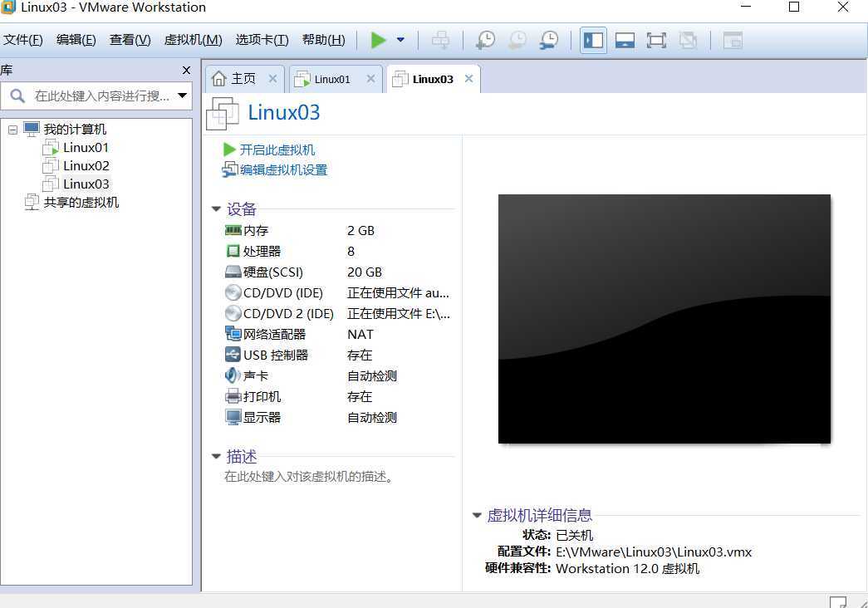
Task: Select Linux03 in the library tree
Action: pyautogui.click(x=86, y=184)
